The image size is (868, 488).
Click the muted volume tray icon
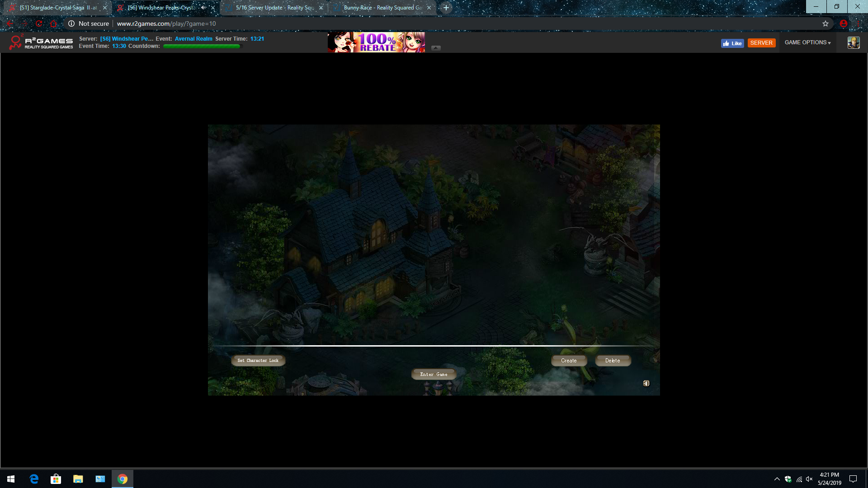(809, 479)
